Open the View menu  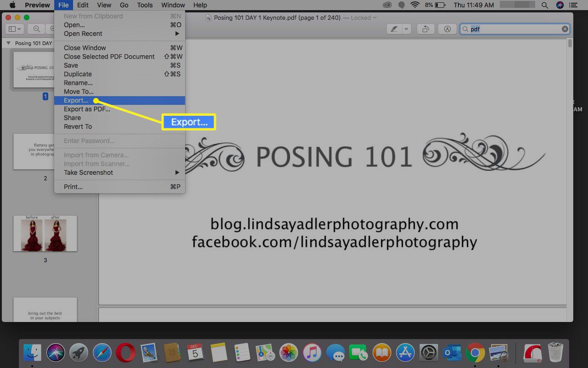[104, 5]
